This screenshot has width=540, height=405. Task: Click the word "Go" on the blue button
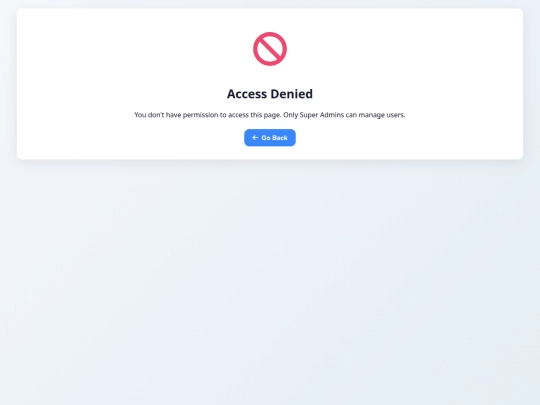(x=266, y=138)
